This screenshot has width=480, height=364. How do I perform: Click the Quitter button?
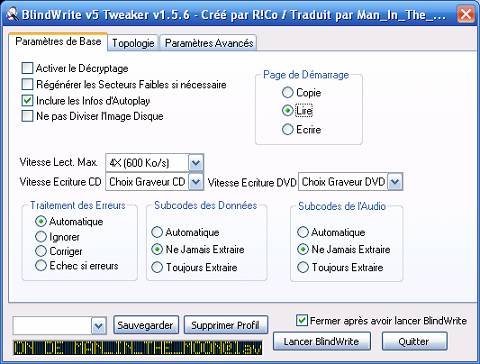tap(414, 341)
